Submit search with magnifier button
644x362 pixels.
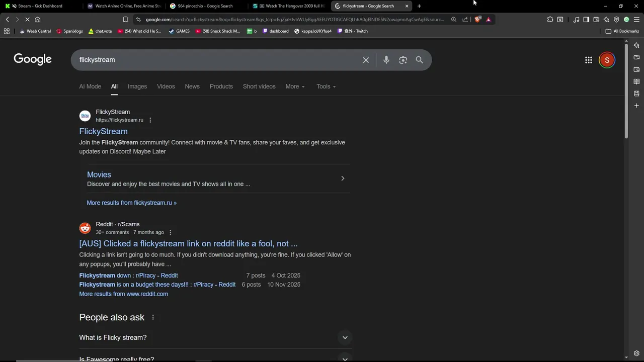[419, 60]
